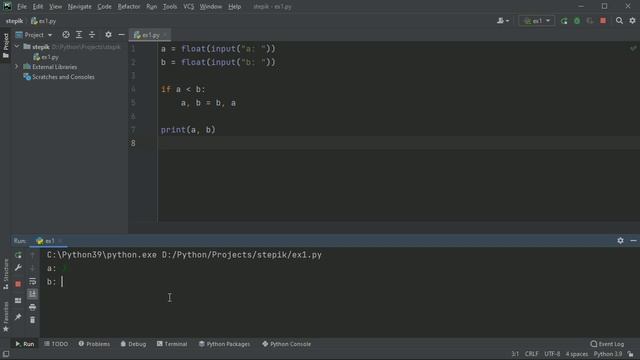Pin the Run tab
The image size is (640, 360).
[18, 317]
